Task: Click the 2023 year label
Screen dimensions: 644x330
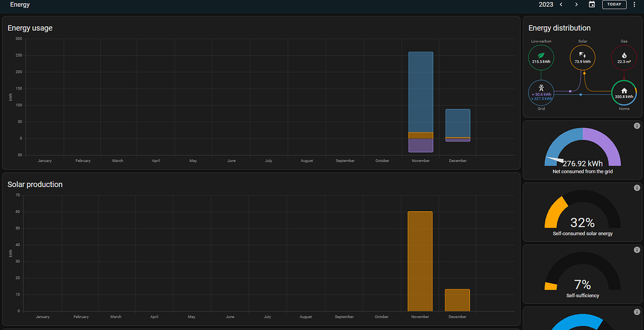Action: click(546, 4)
